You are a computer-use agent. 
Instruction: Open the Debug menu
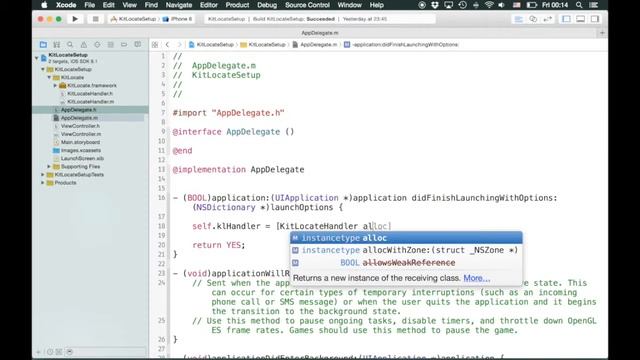[267, 5]
